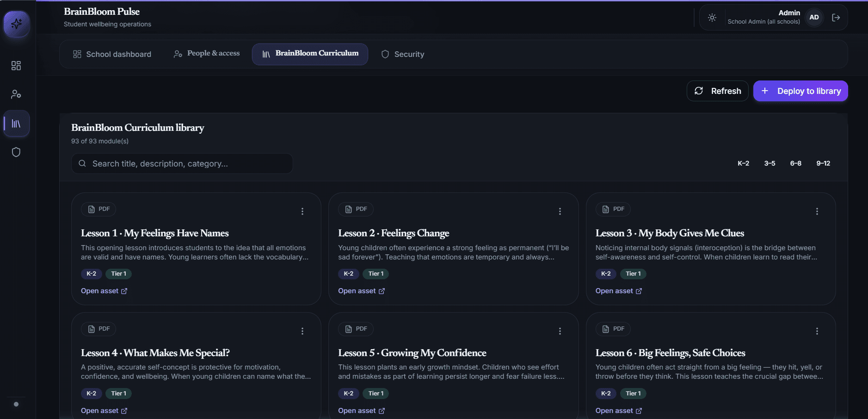Open Lesson 1 card options menu

(x=302, y=211)
